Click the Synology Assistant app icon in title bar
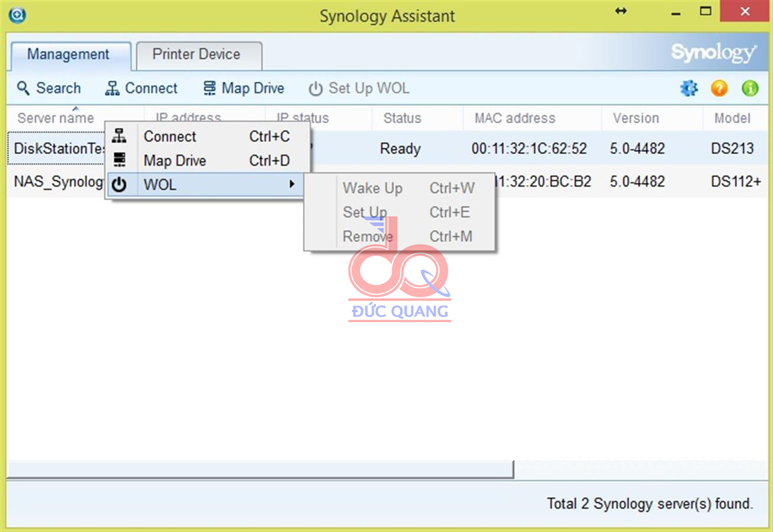This screenshot has height=532, width=773. [x=17, y=15]
